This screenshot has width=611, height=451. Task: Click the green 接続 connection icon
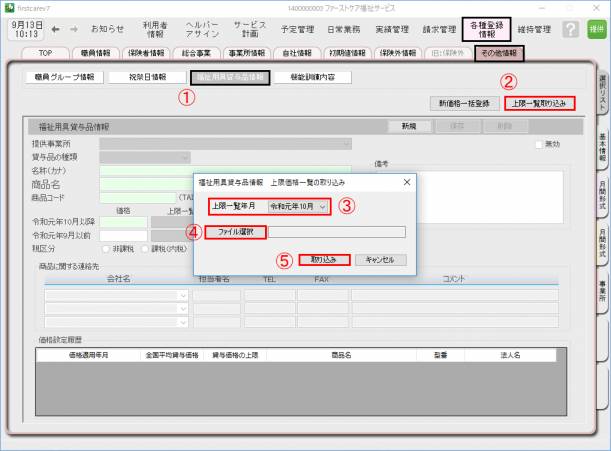(x=597, y=30)
